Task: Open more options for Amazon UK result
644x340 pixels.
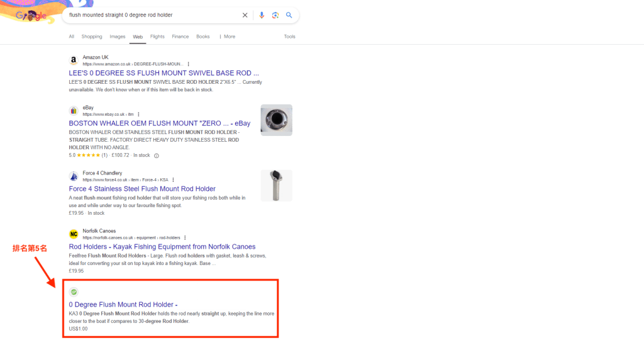Action: 188,64
